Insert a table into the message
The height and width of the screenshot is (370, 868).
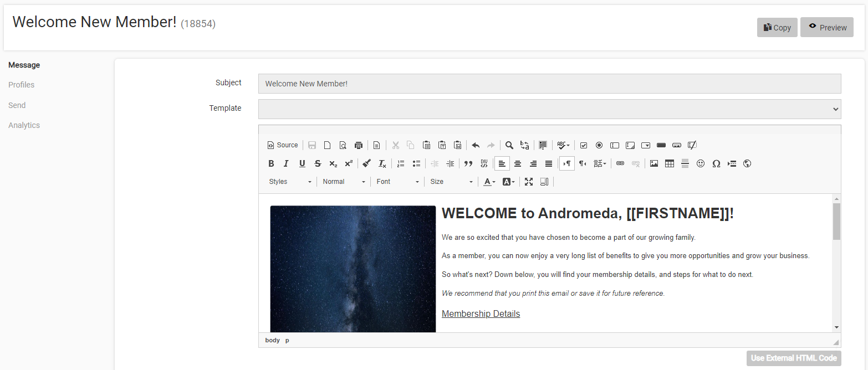[x=670, y=163]
